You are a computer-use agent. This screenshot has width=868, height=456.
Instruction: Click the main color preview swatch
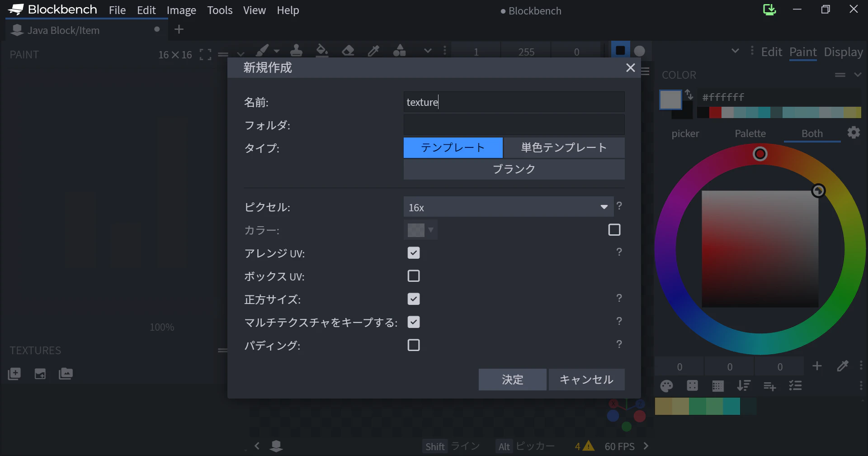click(670, 100)
